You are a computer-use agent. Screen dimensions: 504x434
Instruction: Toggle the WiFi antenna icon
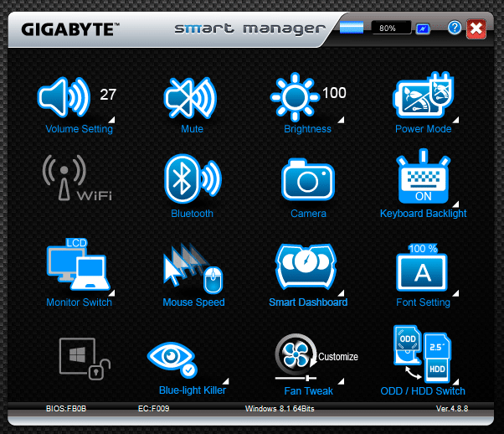click(x=77, y=178)
